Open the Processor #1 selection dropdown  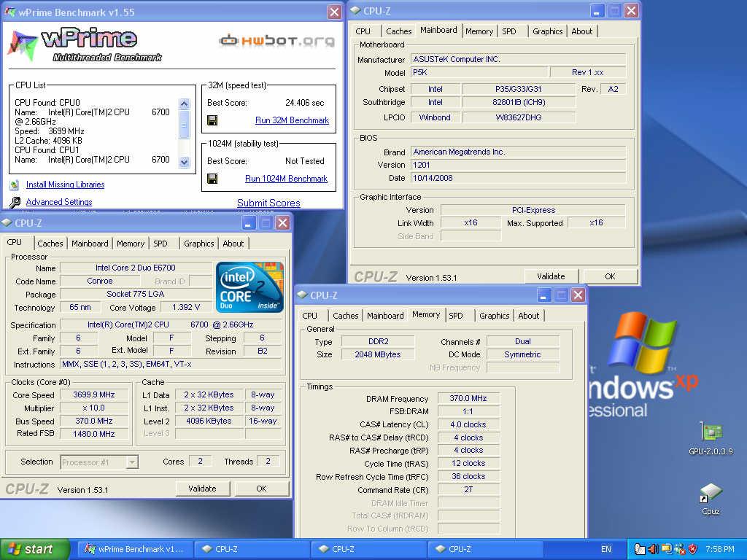[x=133, y=462]
